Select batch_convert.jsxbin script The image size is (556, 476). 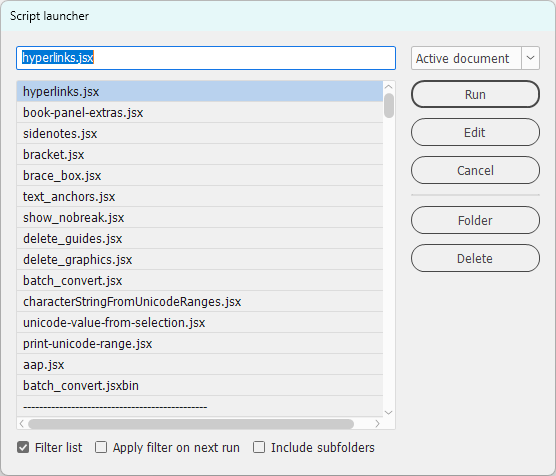pos(200,385)
